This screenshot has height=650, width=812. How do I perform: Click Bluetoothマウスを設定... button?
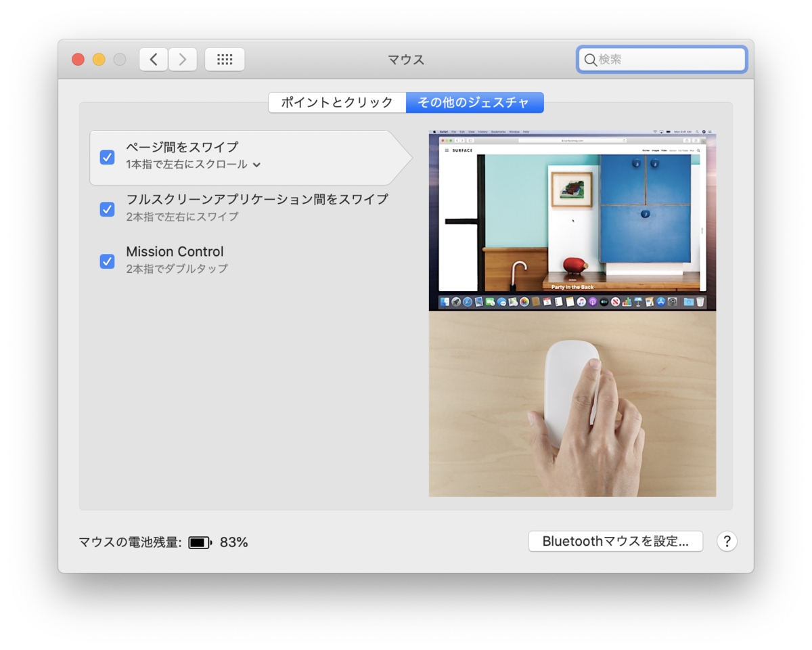(616, 542)
